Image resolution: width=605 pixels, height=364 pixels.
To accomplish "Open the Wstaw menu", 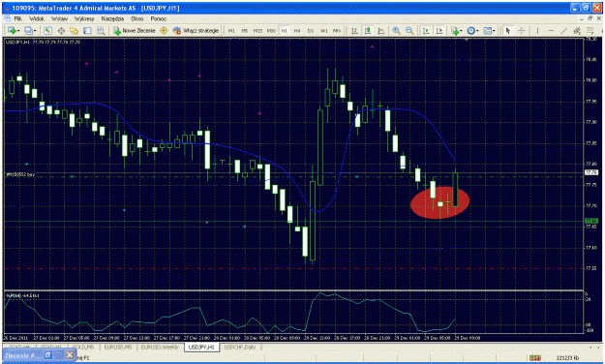I will (x=59, y=18).
